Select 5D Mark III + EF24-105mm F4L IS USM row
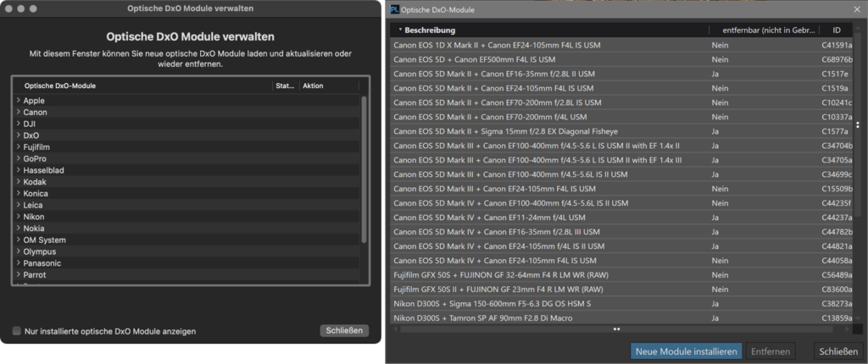Viewport: 868px width, 364px height. [x=622, y=189]
